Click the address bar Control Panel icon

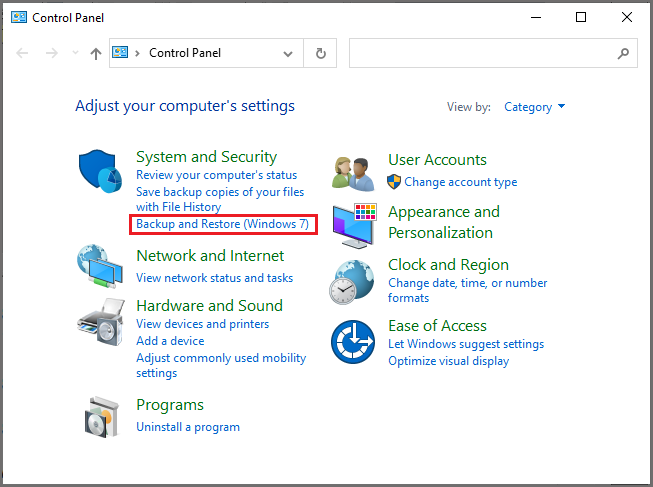[120, 52]
